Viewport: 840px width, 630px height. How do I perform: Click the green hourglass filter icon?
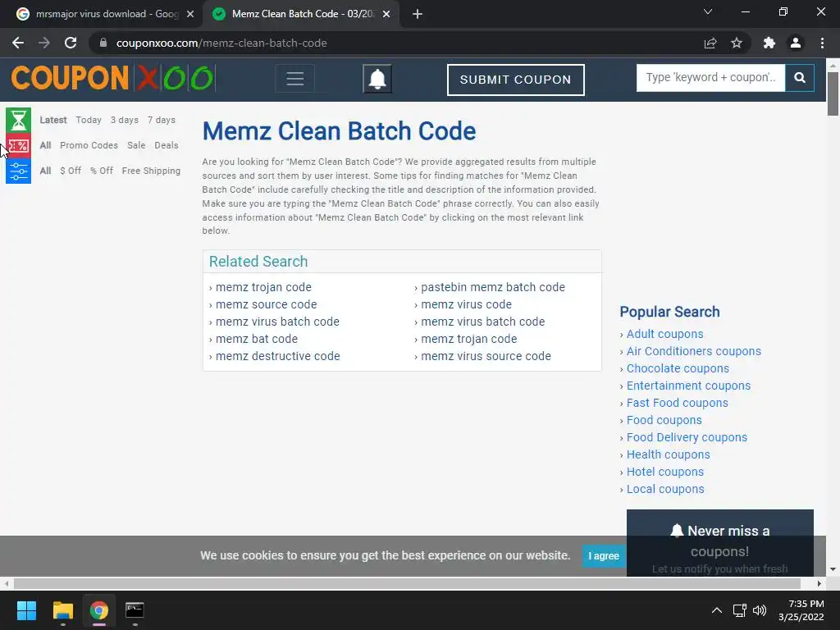pos(18,120)
